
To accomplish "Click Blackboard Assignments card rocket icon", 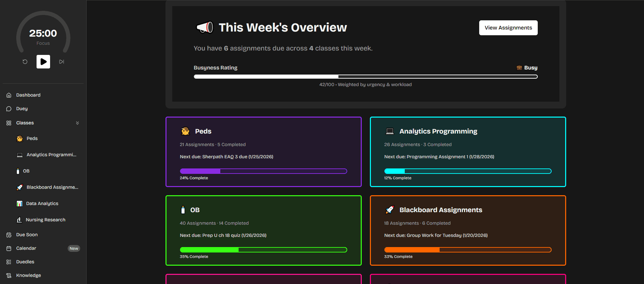I will pyautogui.click(x=390, y=210).
